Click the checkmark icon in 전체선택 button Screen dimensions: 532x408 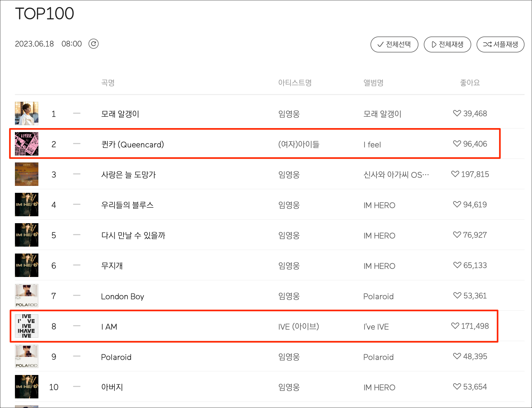[x=380, y=44]
